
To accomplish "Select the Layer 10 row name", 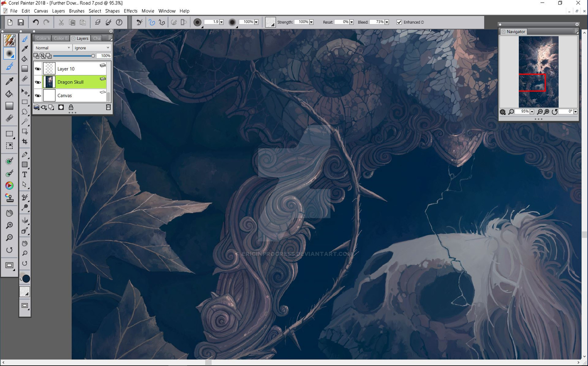I will click(66, 69).
